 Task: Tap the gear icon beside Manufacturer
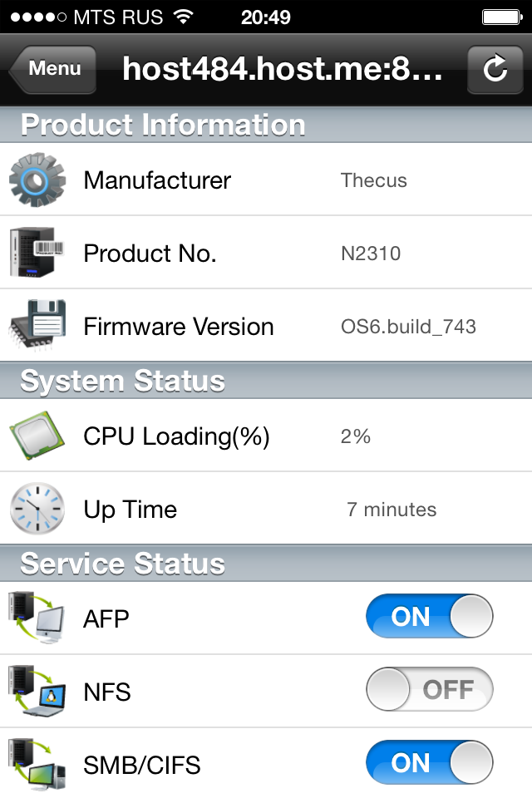coord(37,180)
